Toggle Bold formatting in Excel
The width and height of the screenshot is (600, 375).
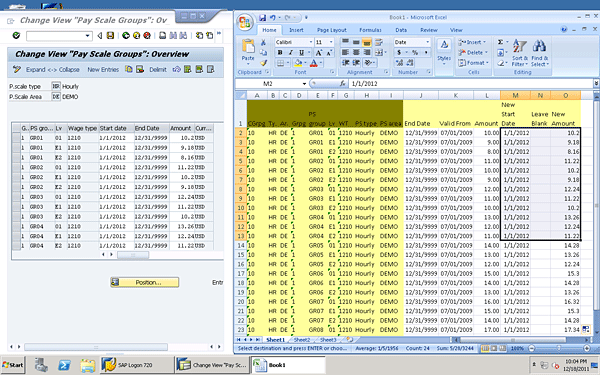coord(280,53)
